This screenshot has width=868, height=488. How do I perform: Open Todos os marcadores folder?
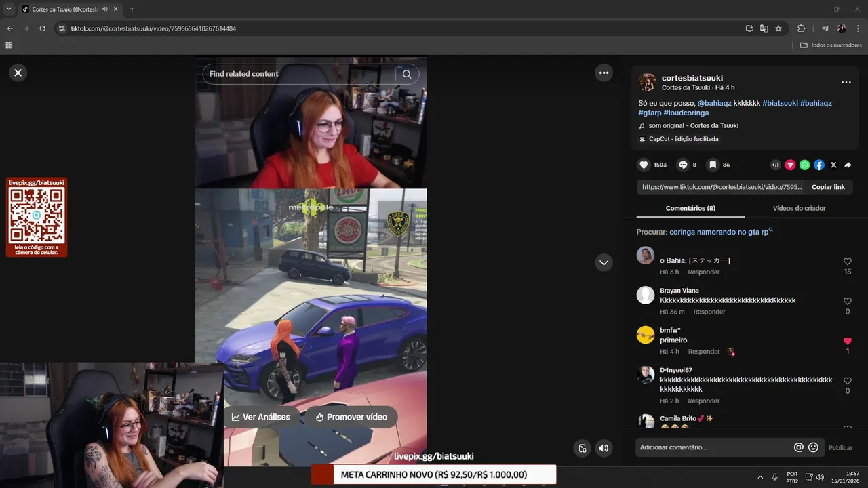(831, 45)
